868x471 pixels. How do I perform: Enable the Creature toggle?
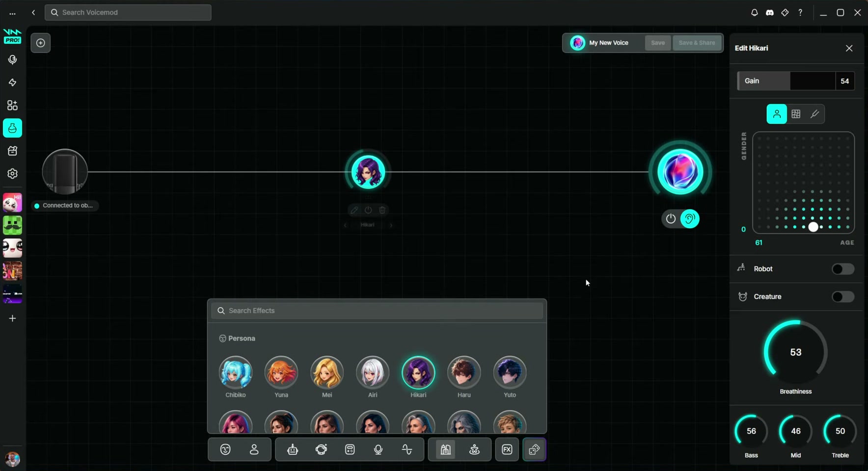pyautogui.click(x=843, y=297)
